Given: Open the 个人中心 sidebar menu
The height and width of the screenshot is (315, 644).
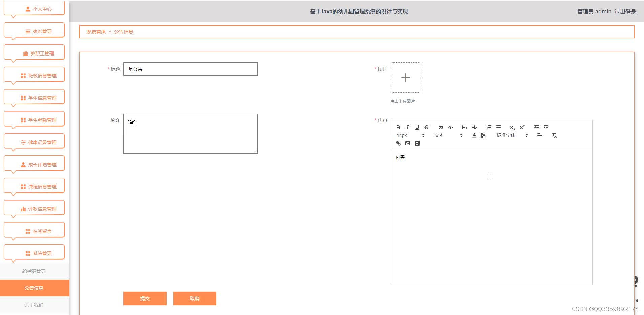Looking at the screenshot, I should click(x=34, y=9).
